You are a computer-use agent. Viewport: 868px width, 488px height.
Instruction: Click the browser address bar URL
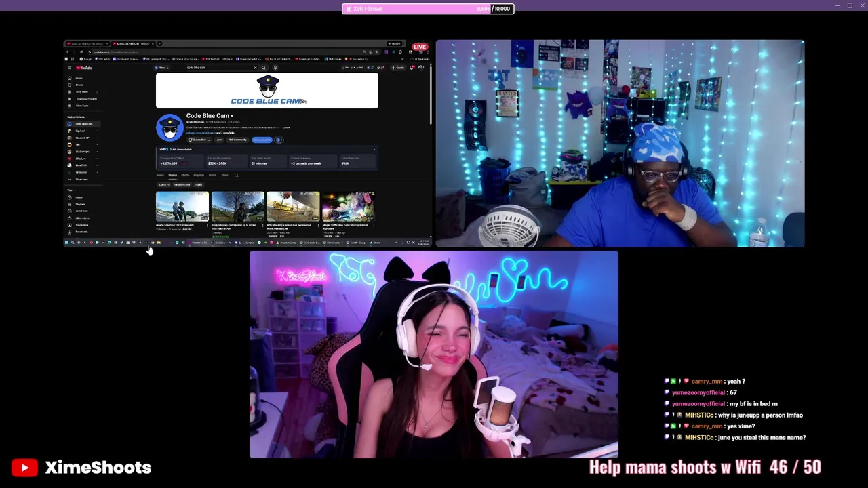[115, 52]
